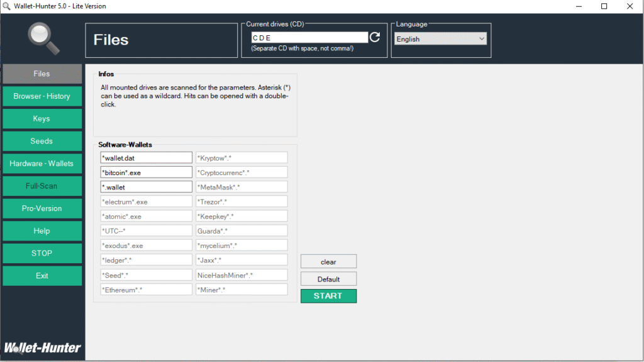Click the Files heading text
Viewport: 644px width, 362px height.
point(111,40)
